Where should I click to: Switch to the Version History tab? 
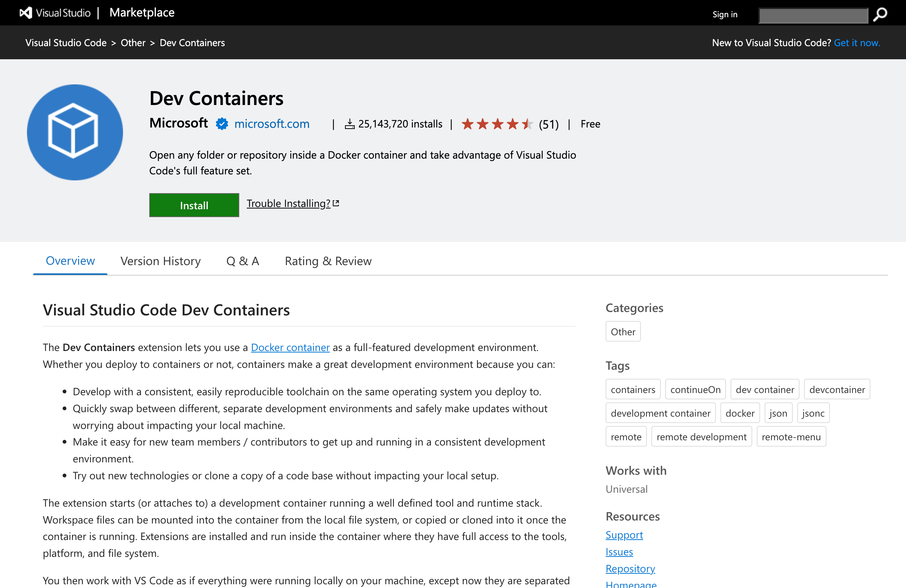pyautogui.click(x=160, y=261)
